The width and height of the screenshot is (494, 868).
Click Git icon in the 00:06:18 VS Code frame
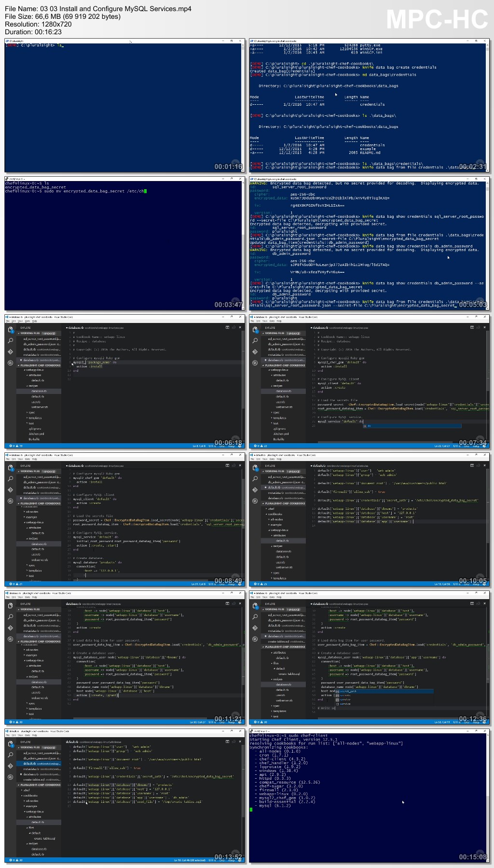click(10, 352)
